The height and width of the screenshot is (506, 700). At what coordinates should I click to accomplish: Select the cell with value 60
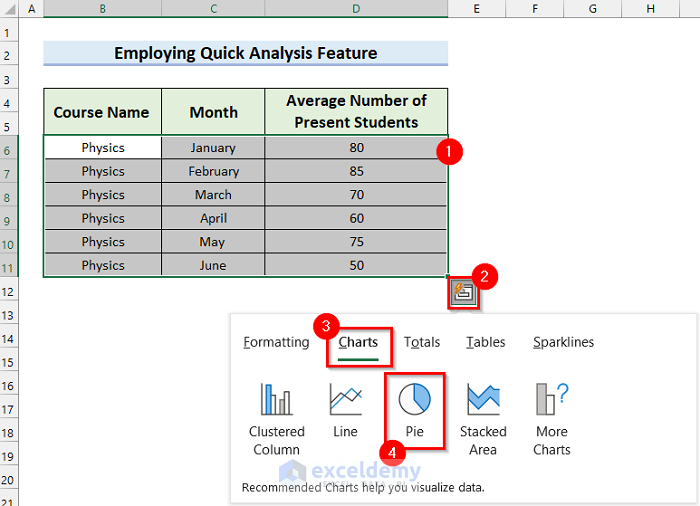(x=356, y=218)
